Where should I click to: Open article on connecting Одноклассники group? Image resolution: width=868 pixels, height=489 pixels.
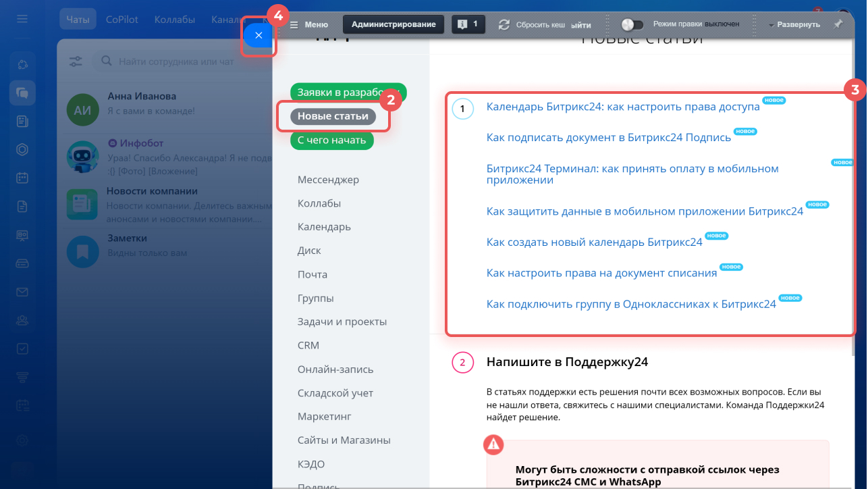point(632,304)
